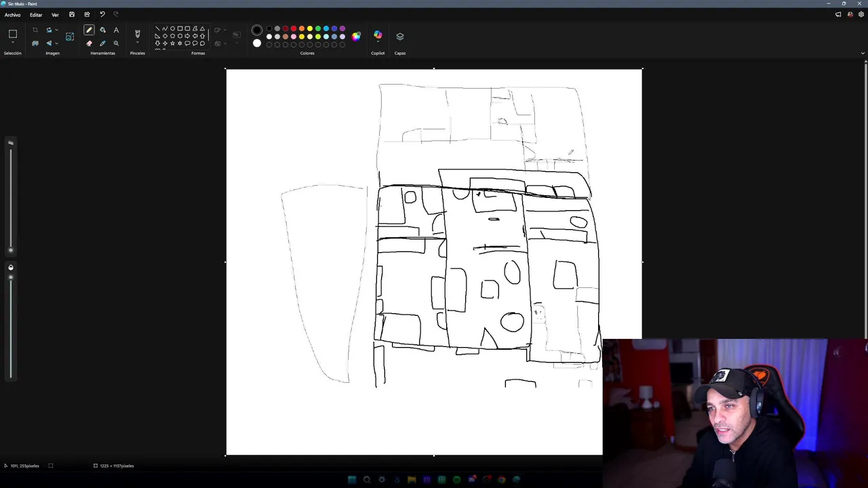Select the oval shape in Formas

coord(172,28)
